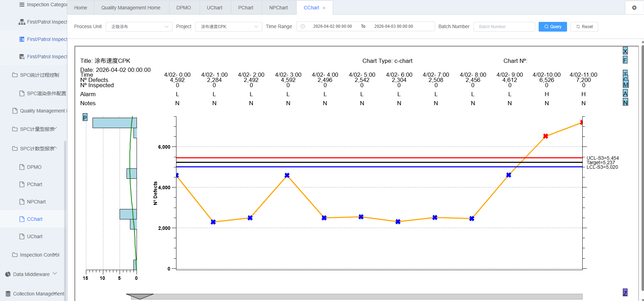
Task: Click the 7,200 defects value
Action: pyautogui.click(x=583, y=80)
